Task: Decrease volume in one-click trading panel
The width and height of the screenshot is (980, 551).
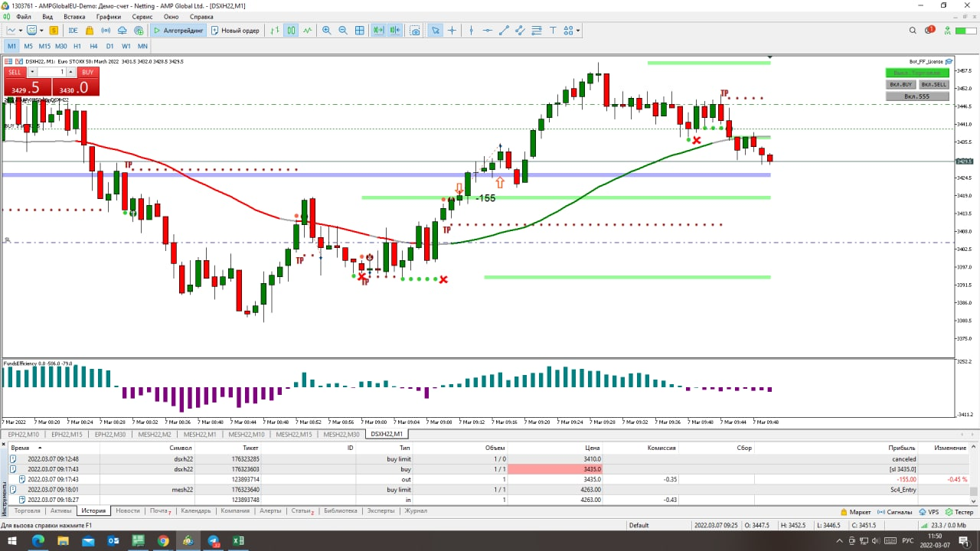Action: tap(33, 72)
